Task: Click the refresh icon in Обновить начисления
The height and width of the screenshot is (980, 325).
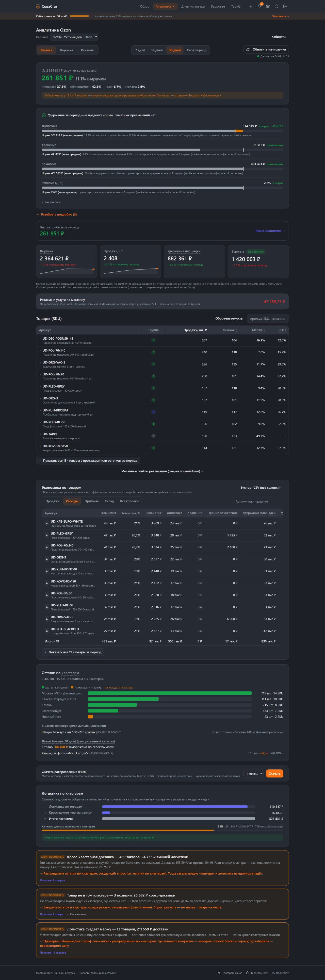Action: pos(248,49)
